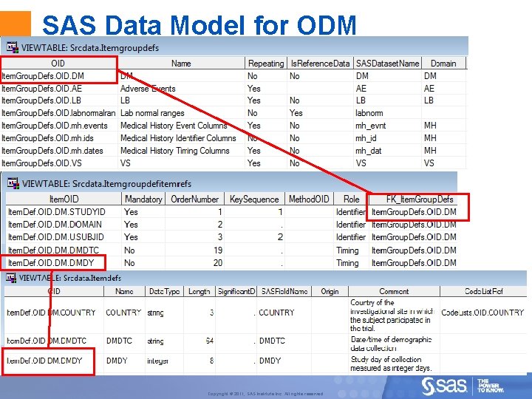The height and width of the screenshot is (399, 532).
Task: Click the Domain column header
Action: click(x=443, y=63)
